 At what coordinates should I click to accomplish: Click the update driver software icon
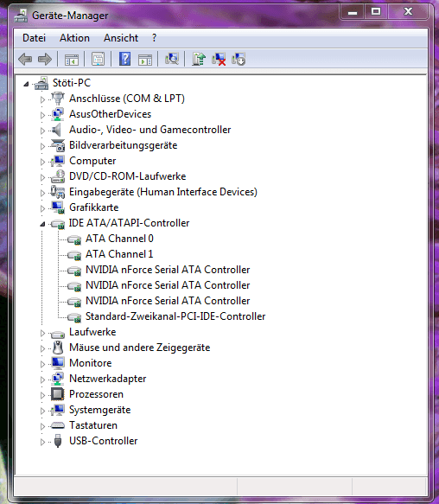pyautogui.click(x=199, y=59)
